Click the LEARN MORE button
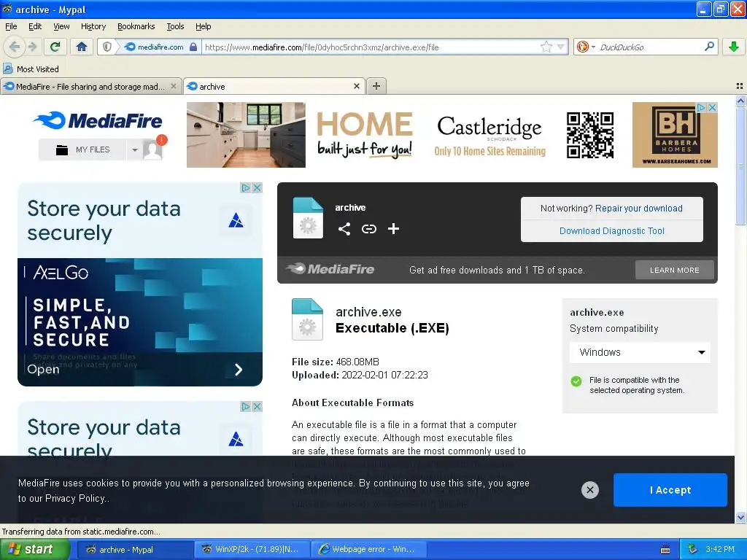The height and width of the screenshot is (560, 747). coord(674,270)
